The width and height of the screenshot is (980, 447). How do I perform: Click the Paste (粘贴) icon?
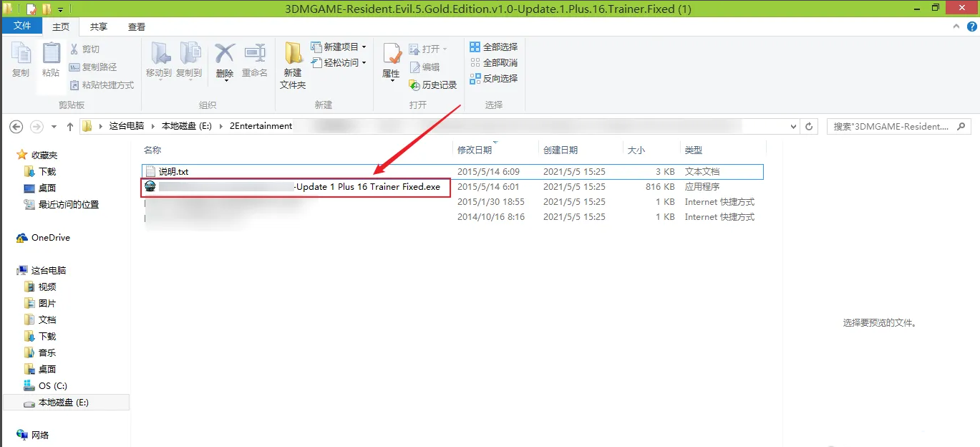coord(50,61)
